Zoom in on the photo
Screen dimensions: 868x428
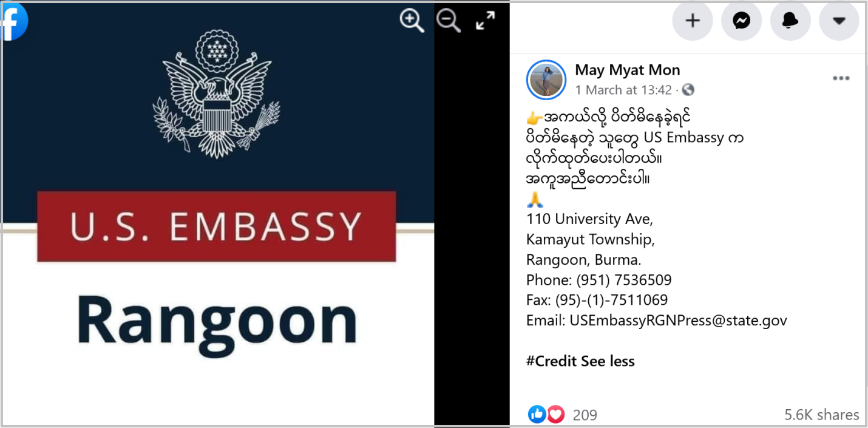pos(412,21)
